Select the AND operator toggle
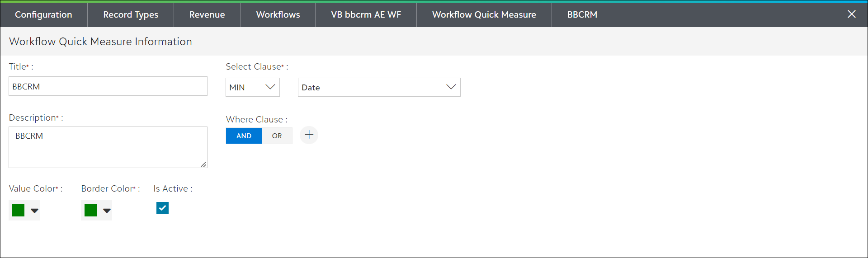 pyautogui.click(x=244, y=136)
